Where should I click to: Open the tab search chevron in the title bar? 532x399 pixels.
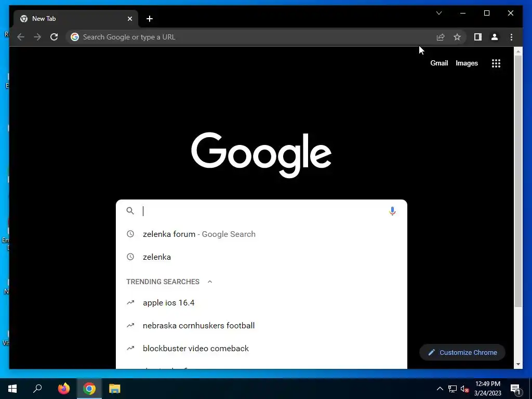pyautogui.click(x=438, y=13)
